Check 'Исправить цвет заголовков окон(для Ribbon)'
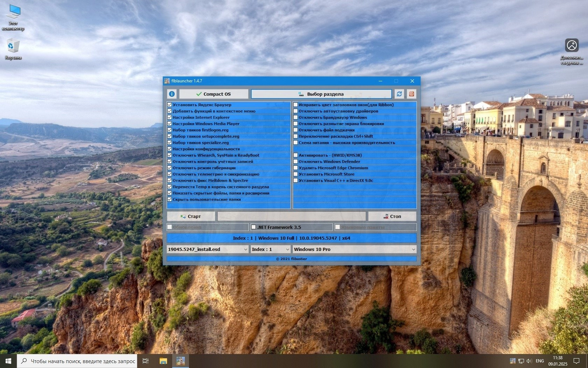 (x=296, y=105)
